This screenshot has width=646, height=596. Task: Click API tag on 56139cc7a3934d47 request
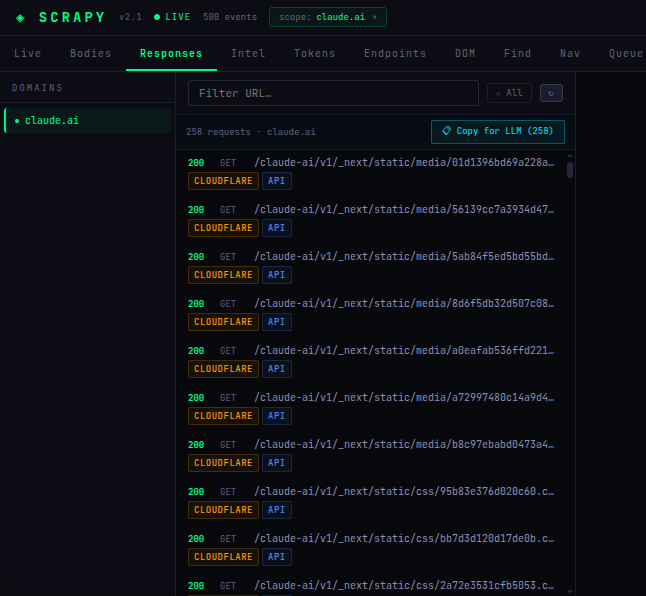click(276, 228)
